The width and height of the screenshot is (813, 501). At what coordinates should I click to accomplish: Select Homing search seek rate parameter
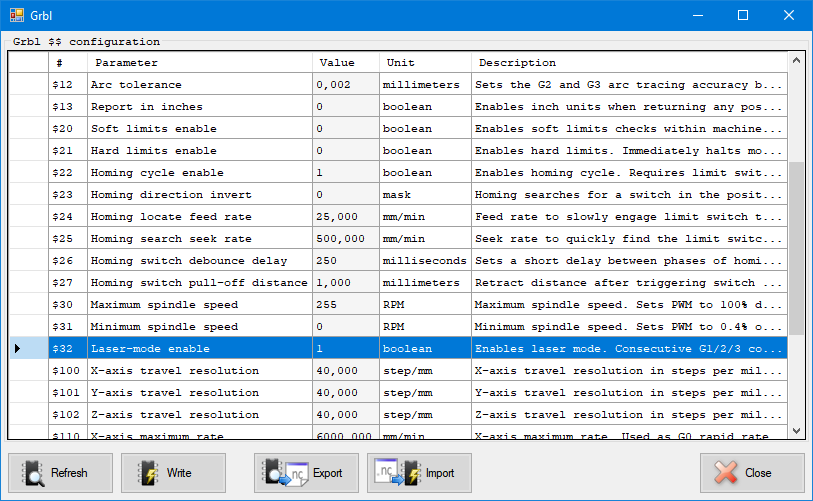pyautogui.click(x=200, y=239)
